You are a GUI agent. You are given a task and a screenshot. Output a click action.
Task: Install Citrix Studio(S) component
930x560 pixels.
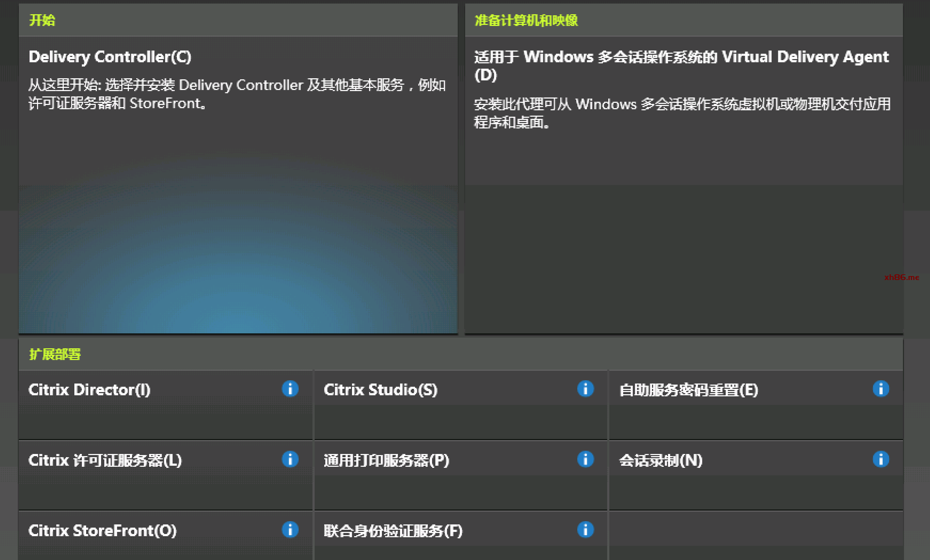380,390
